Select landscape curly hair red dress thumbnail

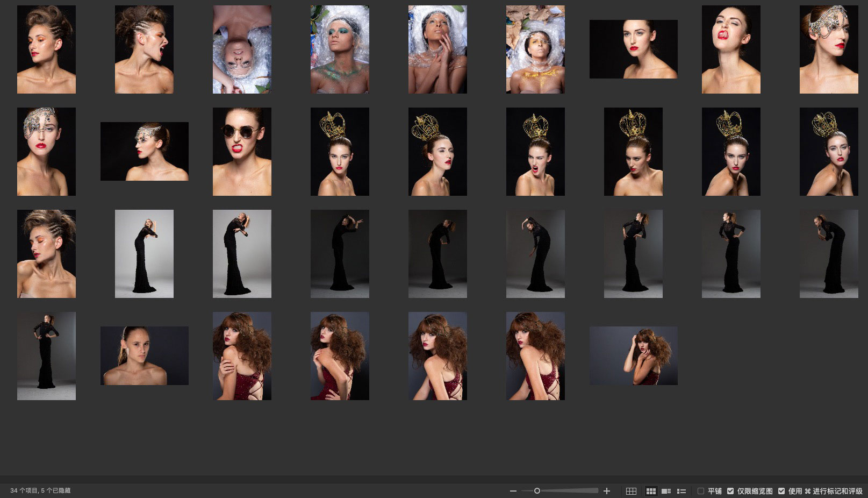[x=633, y=355]
